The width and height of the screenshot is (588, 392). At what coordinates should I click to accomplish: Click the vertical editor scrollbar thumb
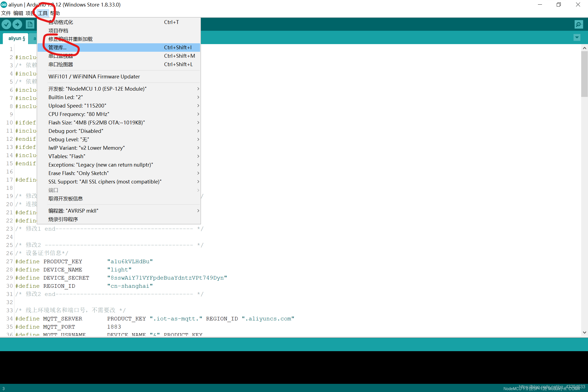tap(584, 73)
